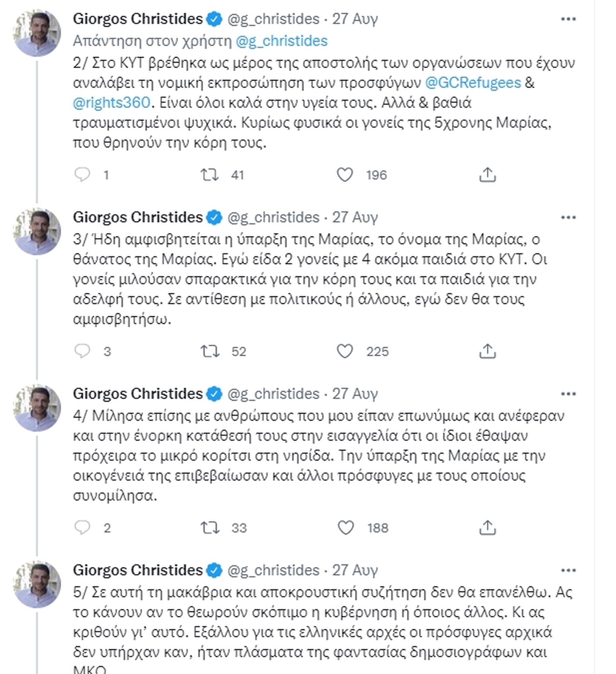Like the tweet with 188 likes
This screenshot has width=616, height=674.
point(345,528)
